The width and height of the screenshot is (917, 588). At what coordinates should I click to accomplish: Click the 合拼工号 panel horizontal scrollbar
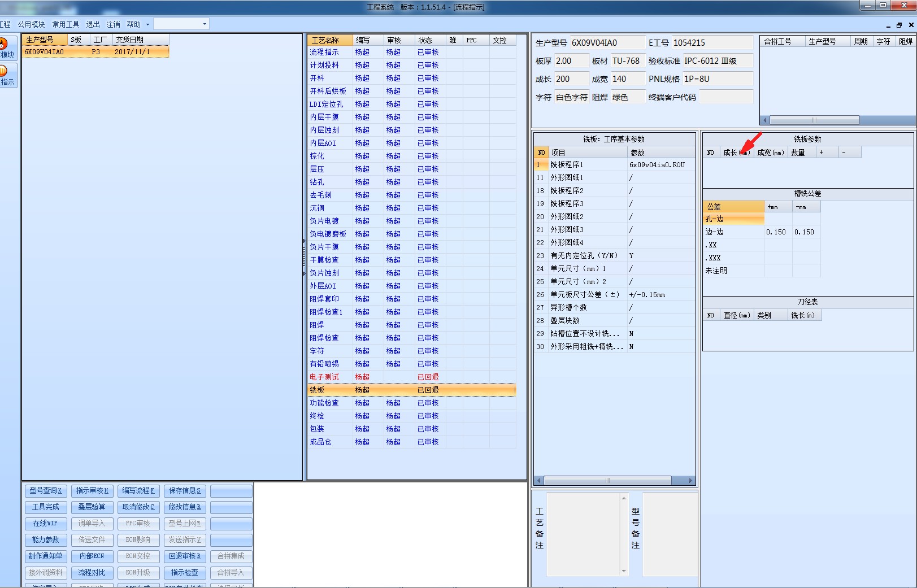click(x=838, y=120)
